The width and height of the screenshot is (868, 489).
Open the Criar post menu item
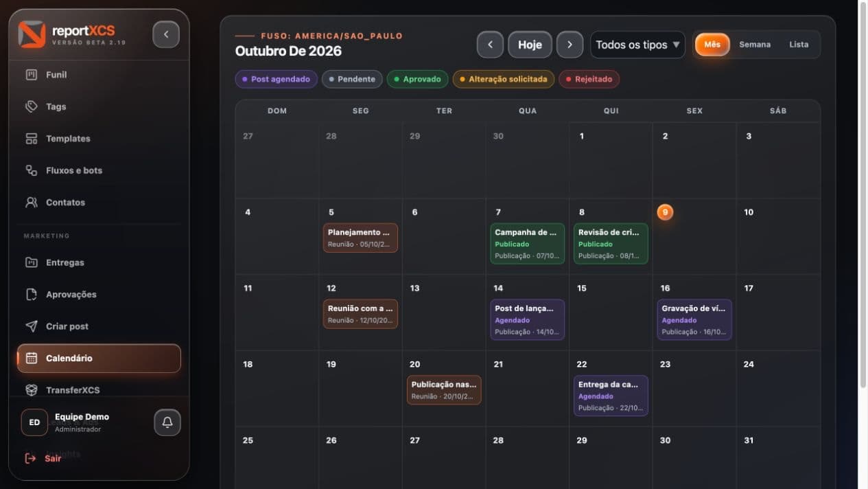pyautogui.click(x=99, y=326)
